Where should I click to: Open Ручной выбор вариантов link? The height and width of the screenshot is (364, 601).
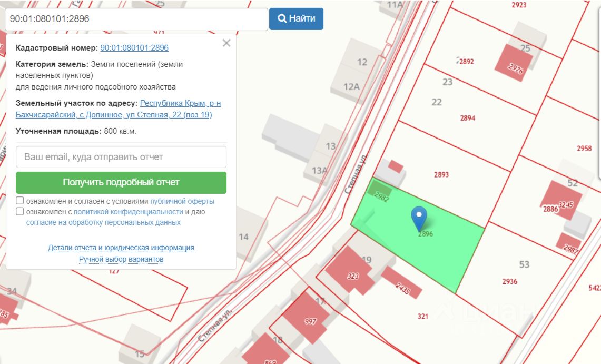pos(121,259)
